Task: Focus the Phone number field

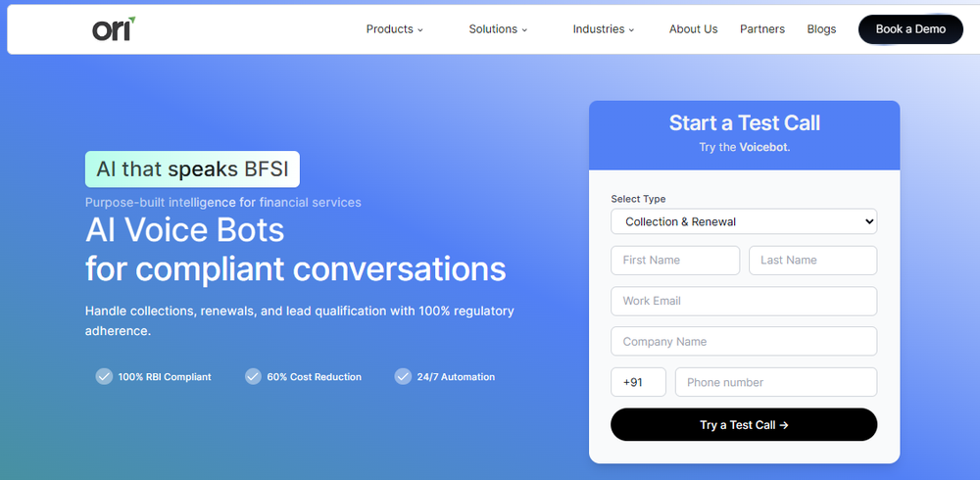Action: [x=776, y=382]
